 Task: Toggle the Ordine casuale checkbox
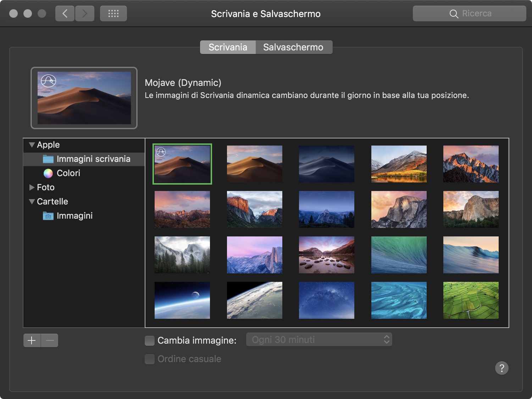[x=150, y=359]
